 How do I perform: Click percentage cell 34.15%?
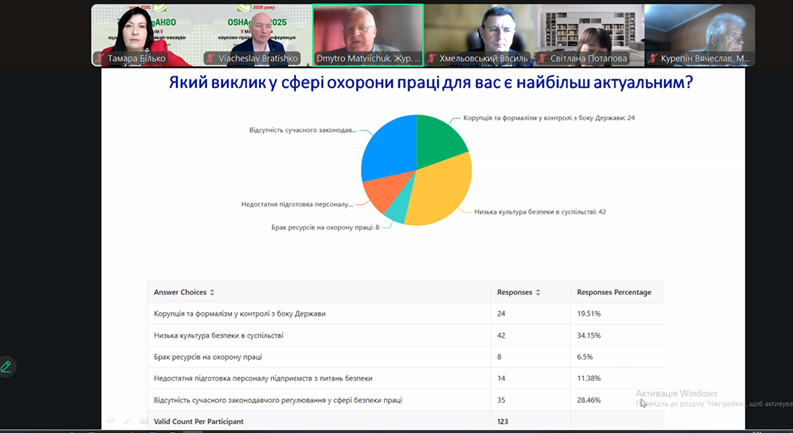pyautogui.click(x=589, y=335)
